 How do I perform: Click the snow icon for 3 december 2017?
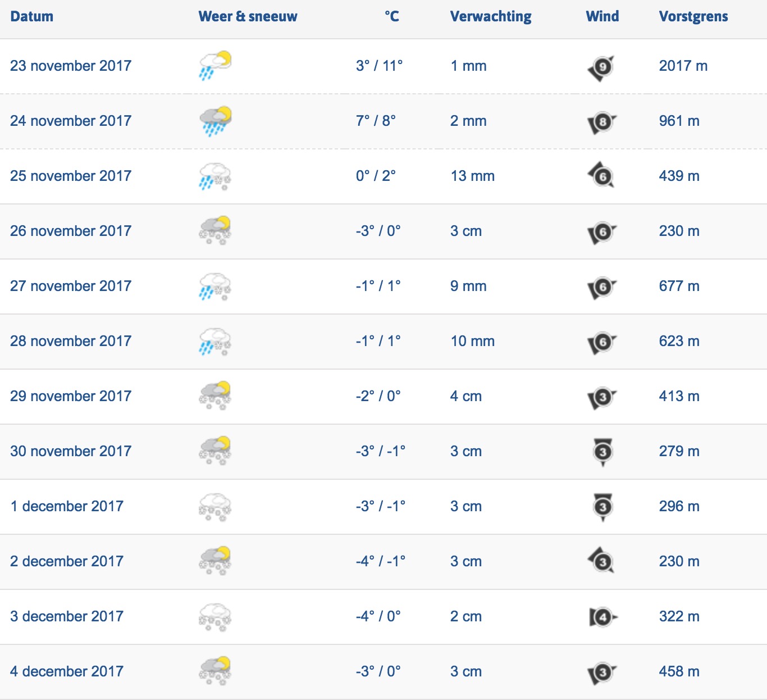click(215, 616)
